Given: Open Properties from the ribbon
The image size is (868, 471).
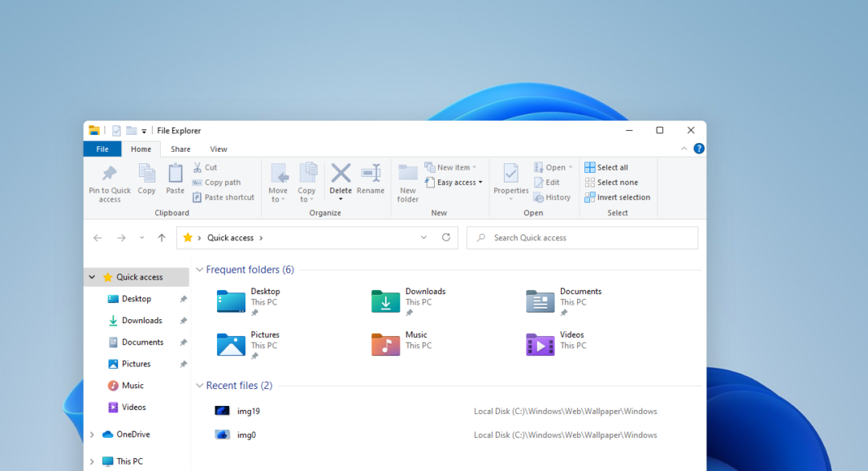Looking at the screenshot, I should click(x=511, y=175).
